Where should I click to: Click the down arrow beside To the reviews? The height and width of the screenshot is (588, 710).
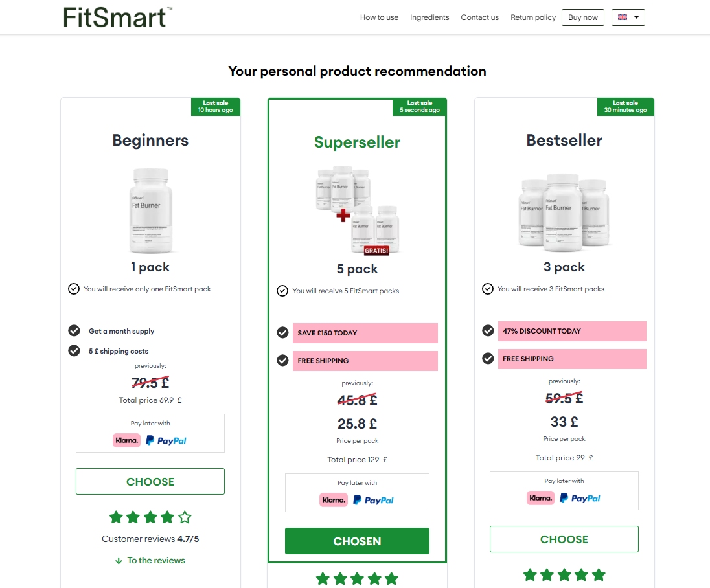(119, 561)
